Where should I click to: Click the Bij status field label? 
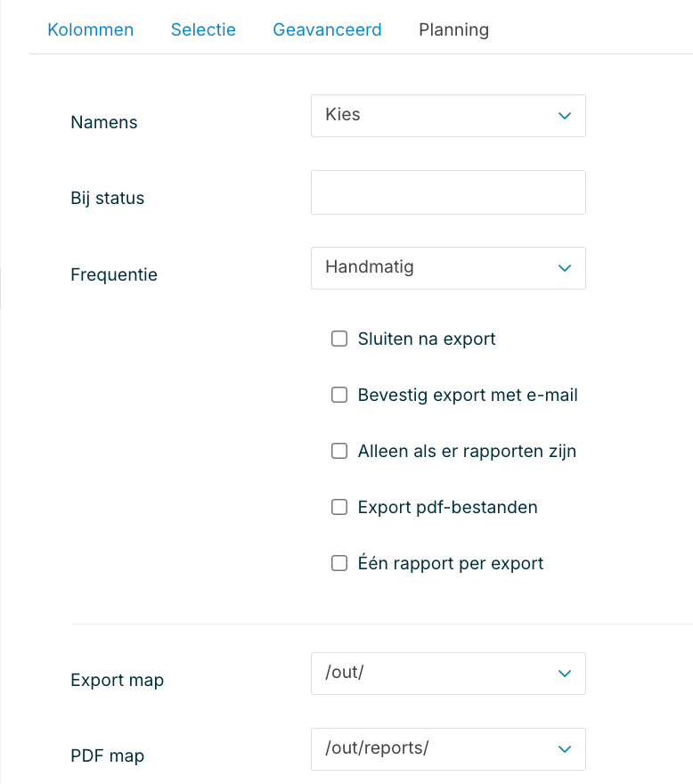click(x=107, y=198)
